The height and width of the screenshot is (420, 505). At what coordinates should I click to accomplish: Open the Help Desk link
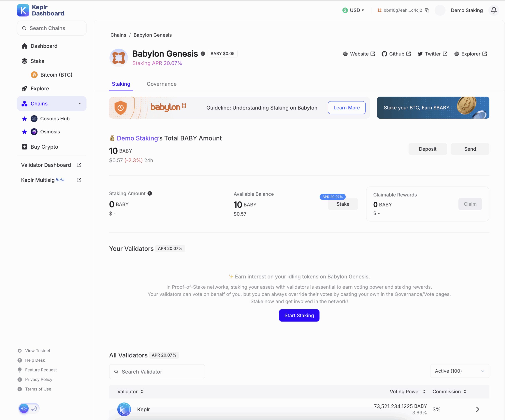point(32,360)
